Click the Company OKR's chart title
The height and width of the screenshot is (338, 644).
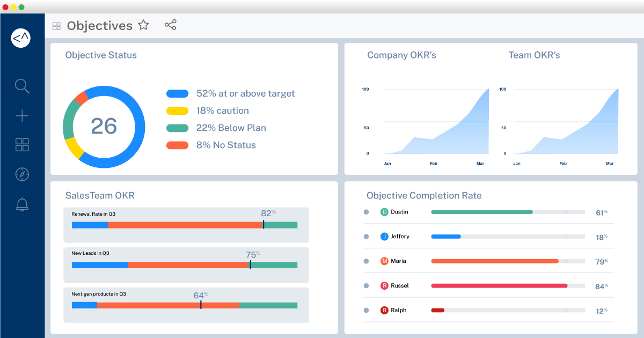(401, 55)
